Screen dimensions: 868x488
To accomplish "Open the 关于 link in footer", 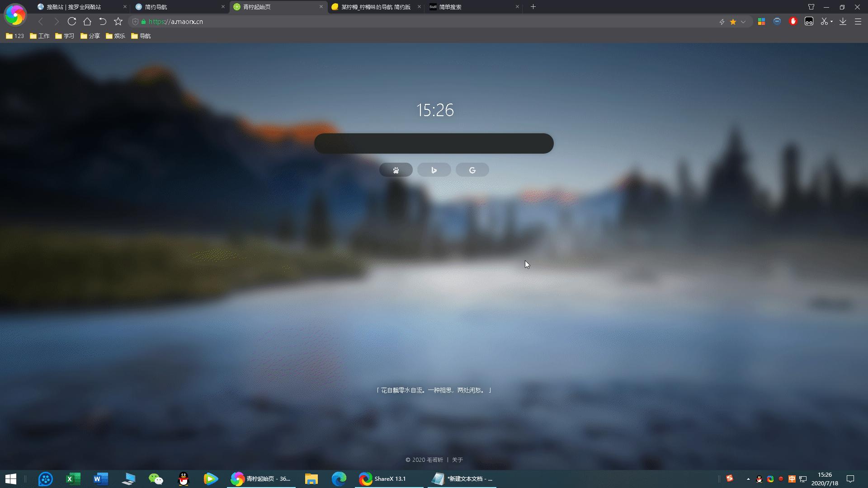I will pos(457,460).
